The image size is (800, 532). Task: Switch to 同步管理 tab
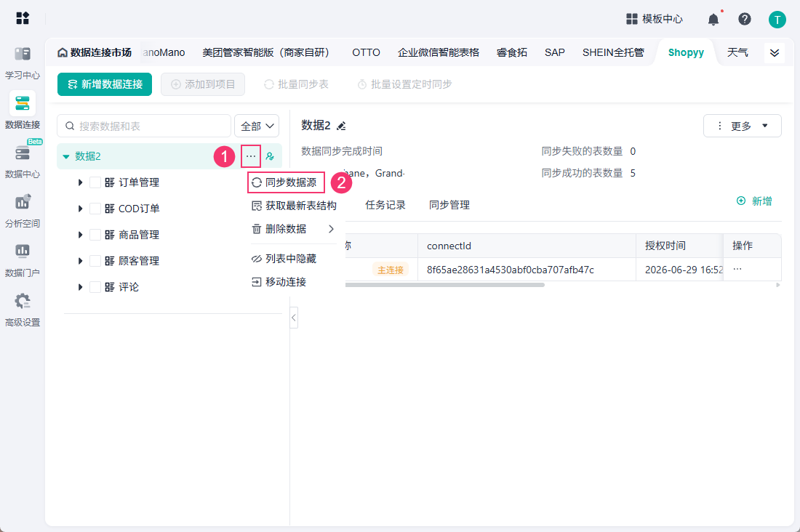click(449, 205)
